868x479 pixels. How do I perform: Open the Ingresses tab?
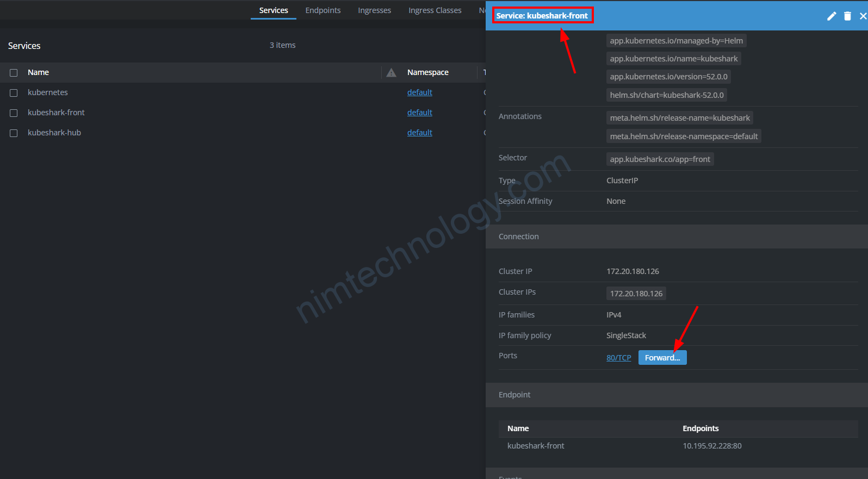(374, 10)
